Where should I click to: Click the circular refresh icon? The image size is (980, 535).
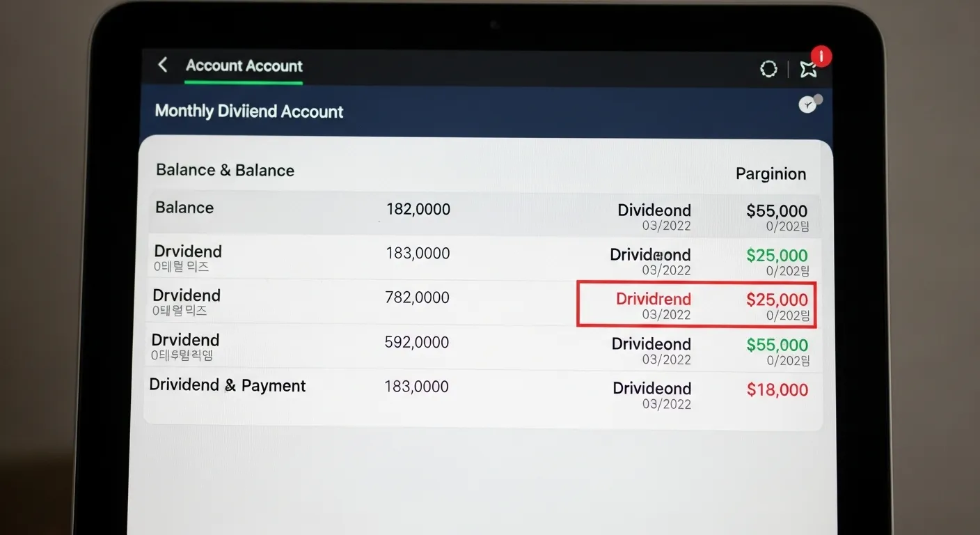tap(768, 68)
